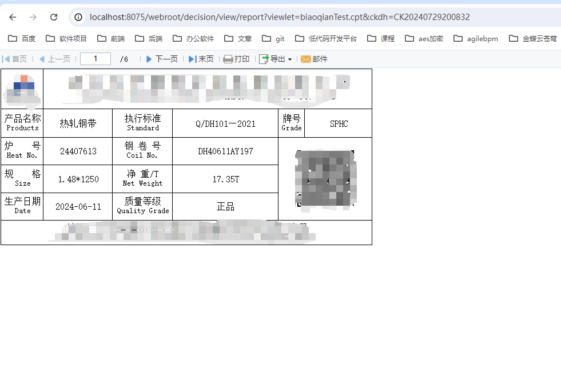The height and width of the screenshot is (392, 561).
Task: Select net weight value 17.35T
Action: pos(226,179)
